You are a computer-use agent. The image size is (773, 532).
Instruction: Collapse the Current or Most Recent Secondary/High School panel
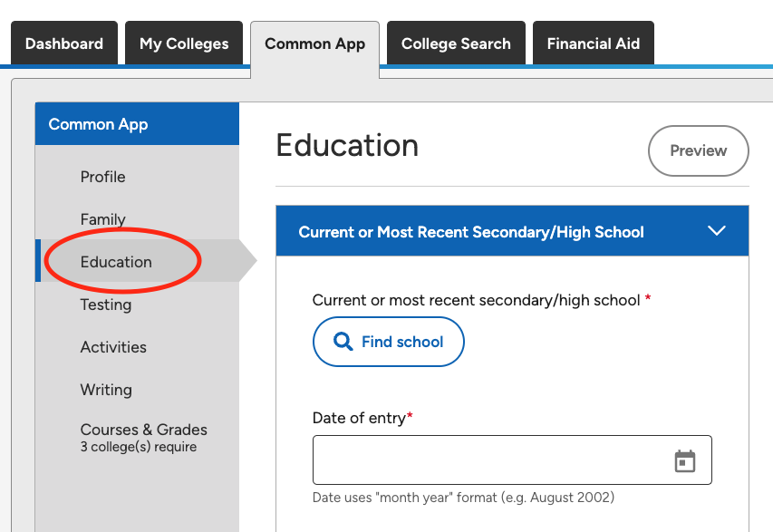click(716, 231)
